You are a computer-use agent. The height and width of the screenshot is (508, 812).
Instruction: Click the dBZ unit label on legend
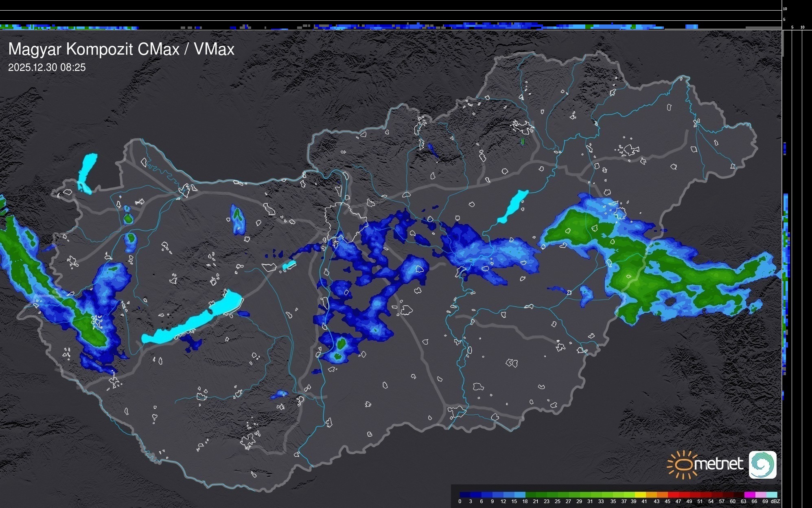775,501
